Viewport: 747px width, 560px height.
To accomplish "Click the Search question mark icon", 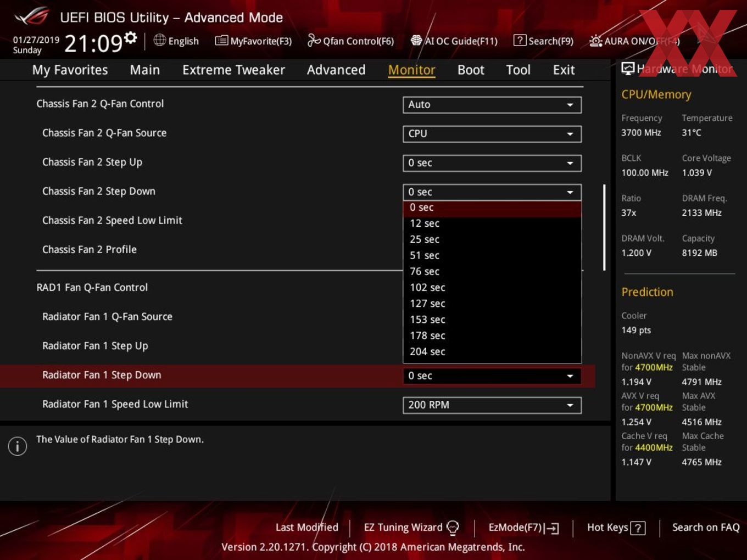I will tap(519, 40).
